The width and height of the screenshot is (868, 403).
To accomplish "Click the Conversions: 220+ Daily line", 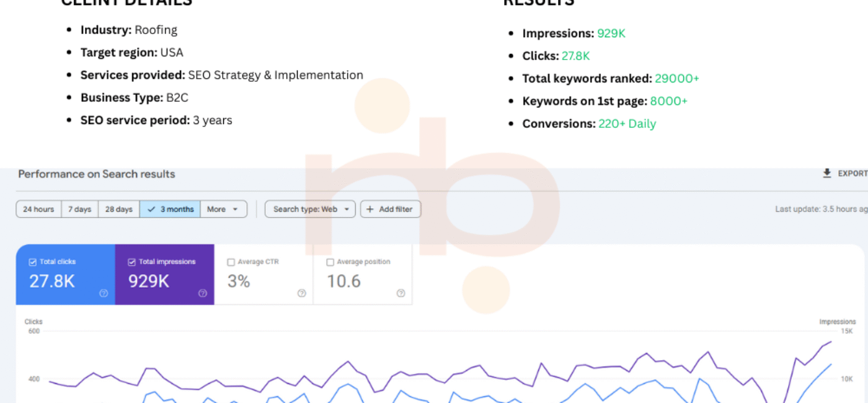I will point(589,124).
